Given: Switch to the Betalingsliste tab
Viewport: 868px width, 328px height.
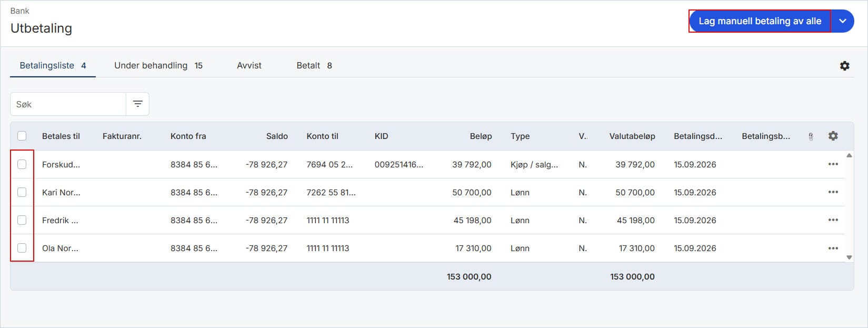Looking at the screenshot, I should [53, 66].
